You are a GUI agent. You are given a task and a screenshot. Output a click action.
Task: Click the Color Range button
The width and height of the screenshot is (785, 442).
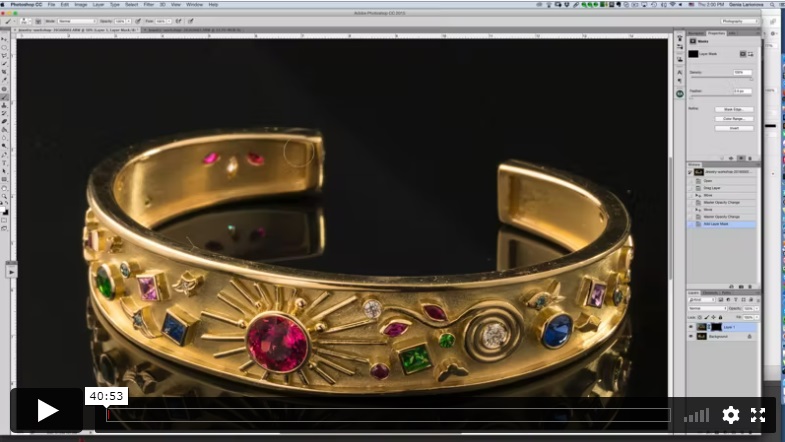coord(734,119)
